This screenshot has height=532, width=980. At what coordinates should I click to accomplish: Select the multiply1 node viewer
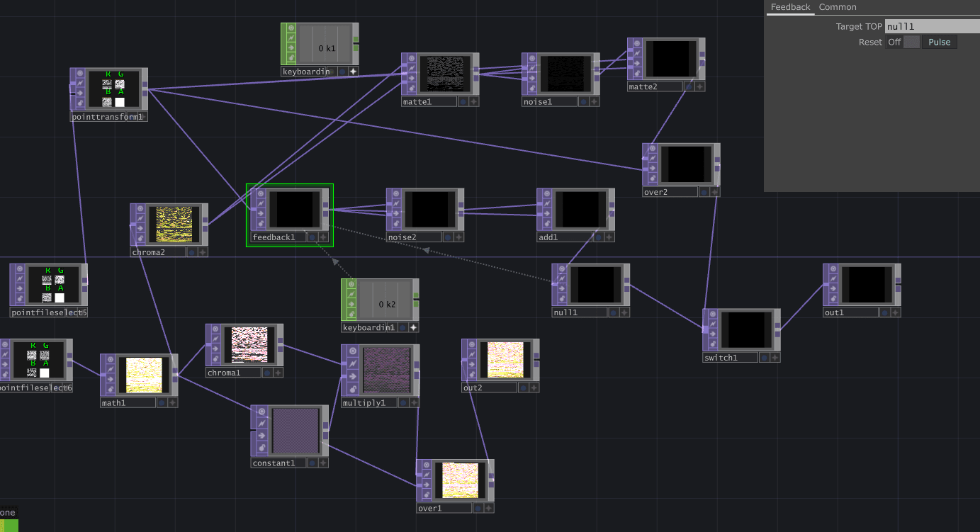click(x=387, y=370)
